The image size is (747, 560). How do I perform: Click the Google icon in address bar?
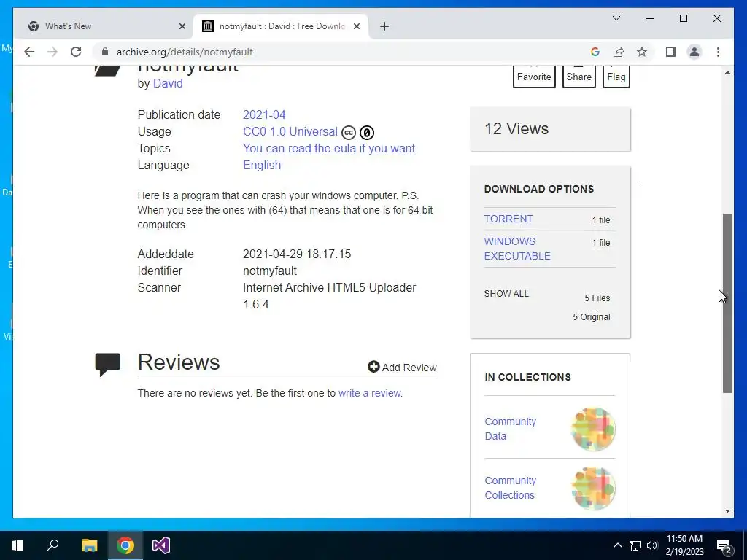coord(595,52)
